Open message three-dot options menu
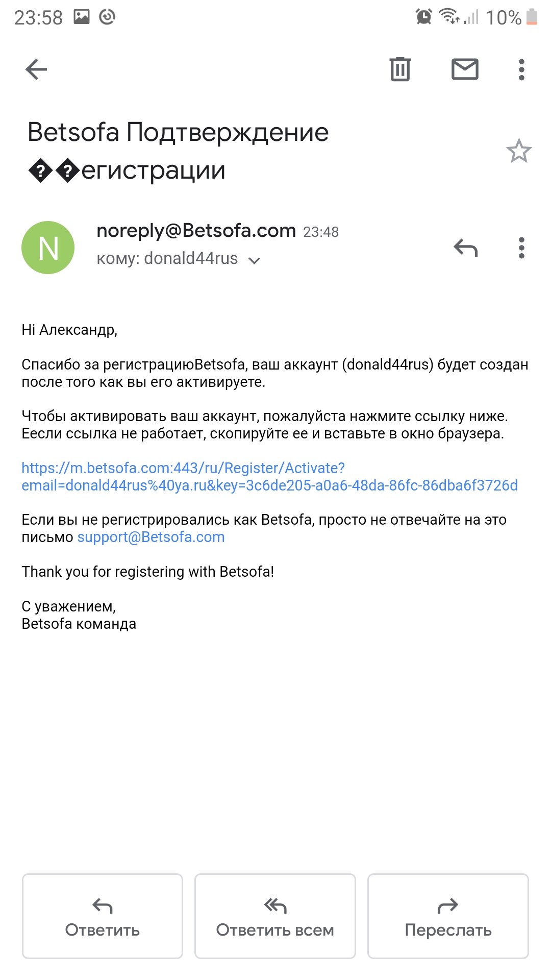Screen dimensions: 551x980 coord(521,248)
